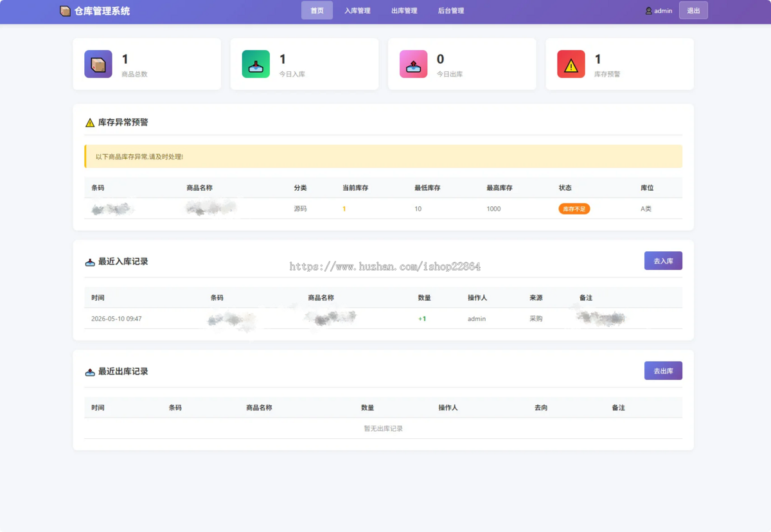Click the 当前库存 column header
This screenshot has width=771, height=532.
click(x=355, y=188)
